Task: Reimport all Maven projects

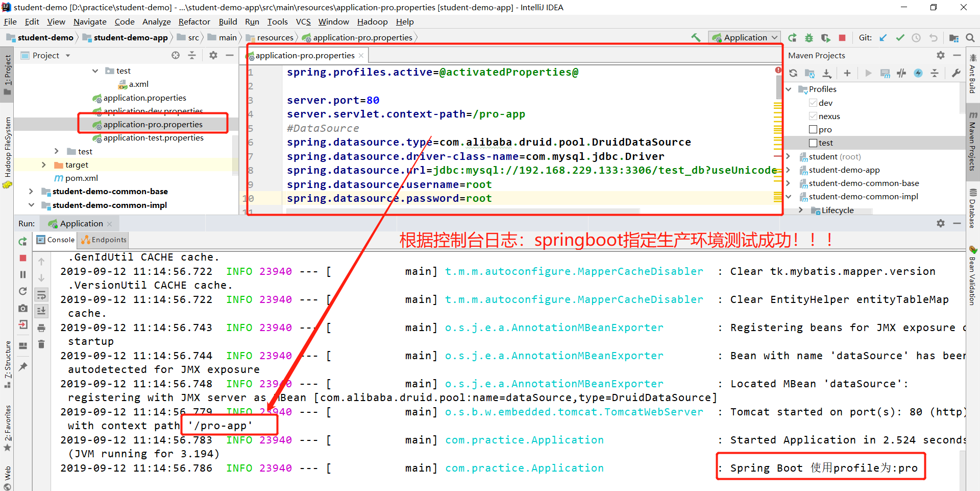Action: click(x=793, y=73)
